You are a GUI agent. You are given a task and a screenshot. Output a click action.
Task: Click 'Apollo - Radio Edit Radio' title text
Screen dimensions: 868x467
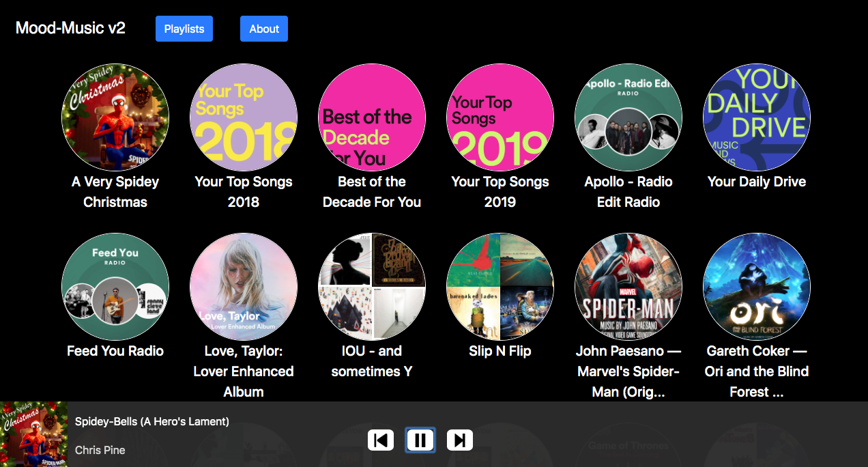(628, 192)
